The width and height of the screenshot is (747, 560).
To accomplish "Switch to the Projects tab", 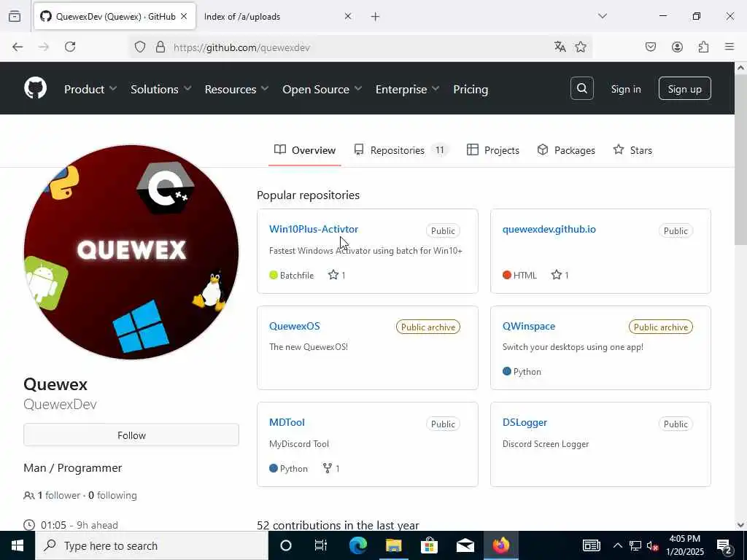I will coord(493,150).
